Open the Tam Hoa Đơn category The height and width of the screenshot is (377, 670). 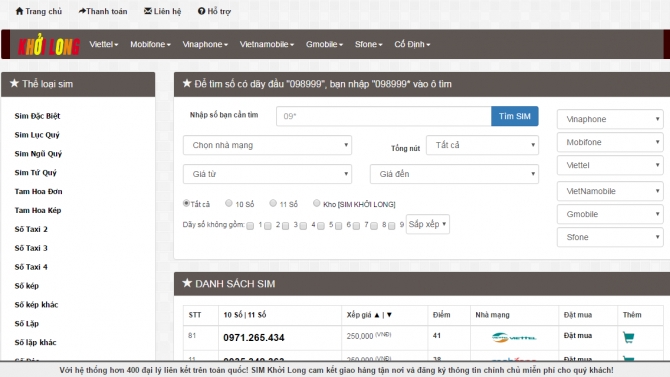(38, 191)
